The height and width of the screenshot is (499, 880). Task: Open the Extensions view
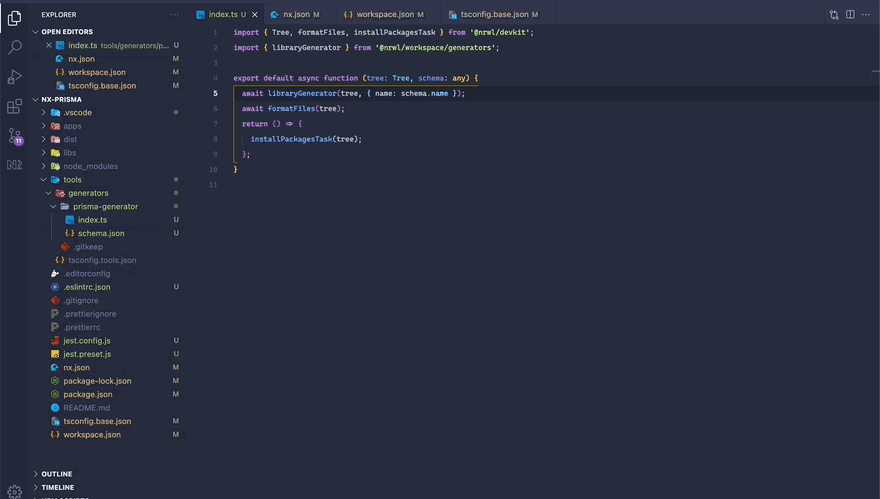coord(15,106)
